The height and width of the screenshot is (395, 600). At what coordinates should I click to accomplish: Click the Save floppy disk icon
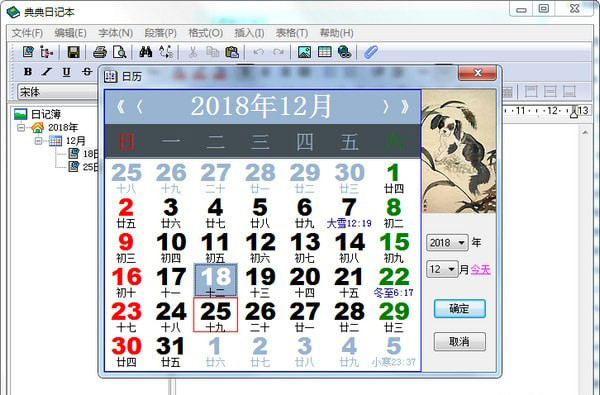click(x=73, y=52)
